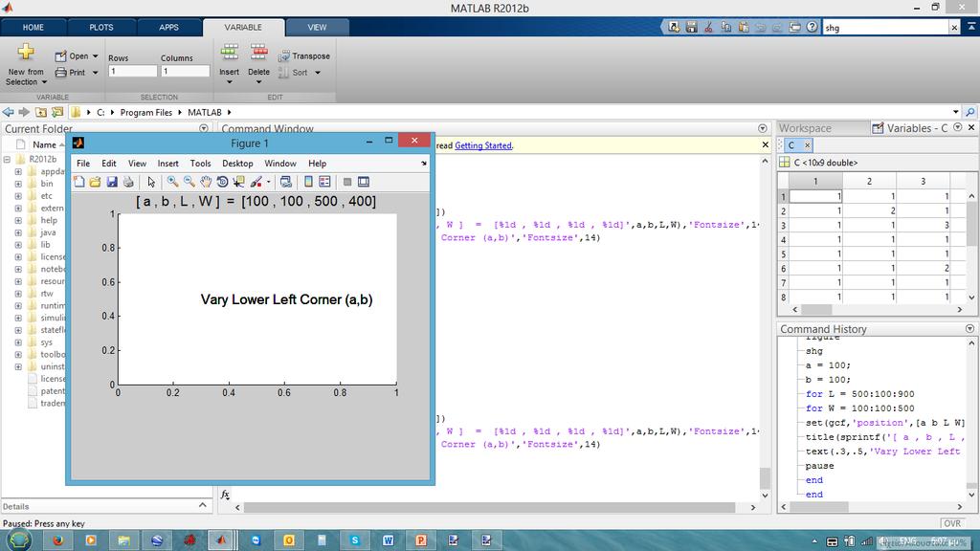Collapse the R2012b tree node
This screenshot has height=551, width=980.
pyautogui.click(x=7, y=160)
